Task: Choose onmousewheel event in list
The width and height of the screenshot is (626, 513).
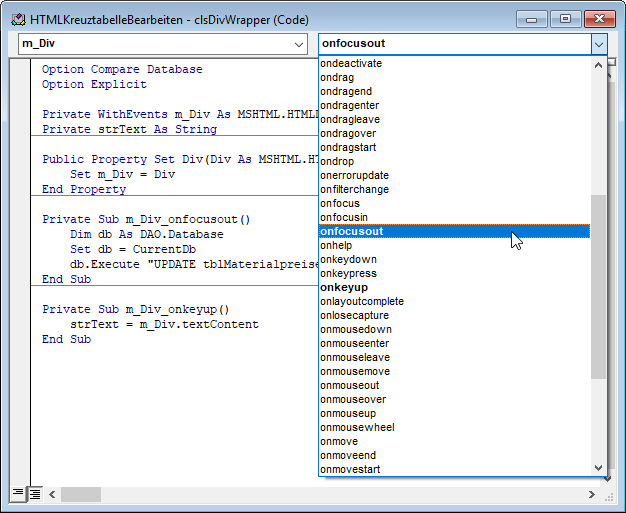Action: [x=357, y=427]
